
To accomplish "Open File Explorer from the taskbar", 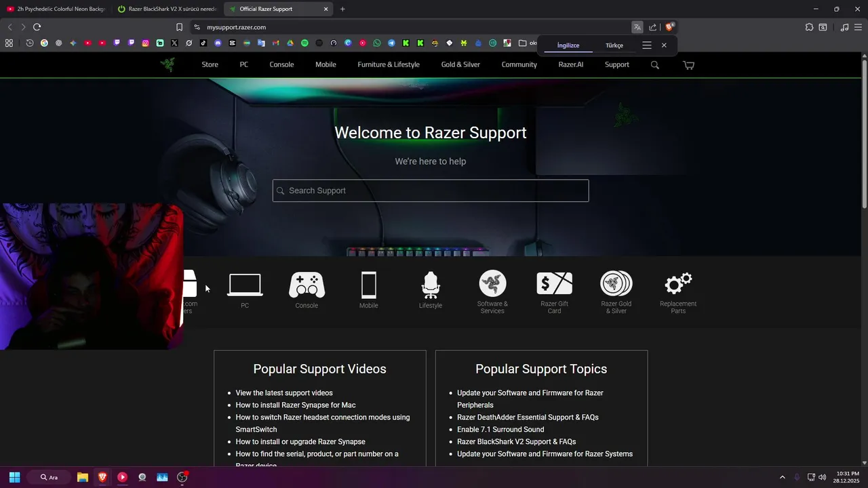I will tap(82, 477).
